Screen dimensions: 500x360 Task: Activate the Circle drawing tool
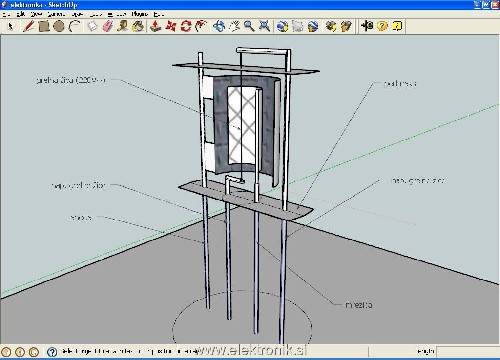point(59,26)
